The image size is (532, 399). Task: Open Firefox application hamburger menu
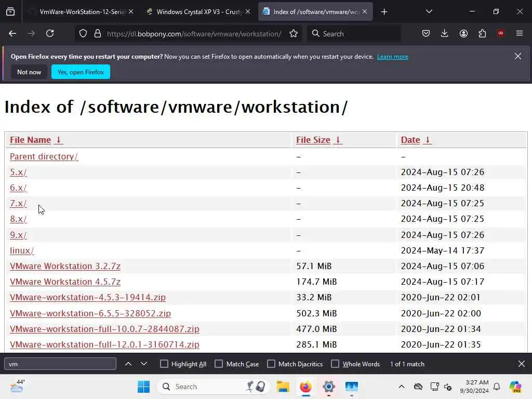[x=520, y=33]
